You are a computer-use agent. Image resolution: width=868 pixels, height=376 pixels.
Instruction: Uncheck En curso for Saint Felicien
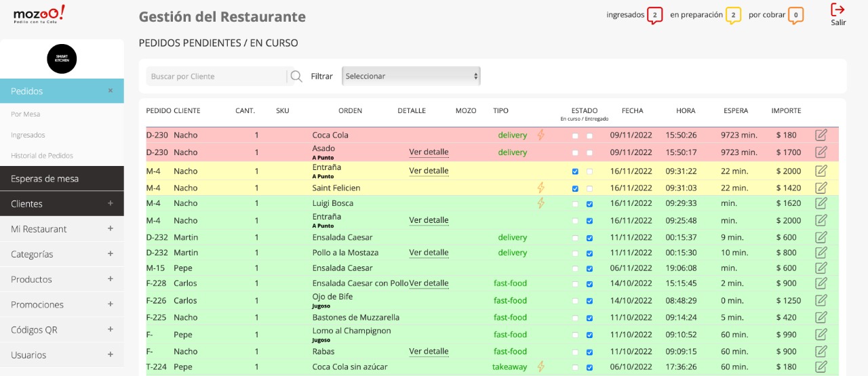pyautogui.click(x=575, y=188)
